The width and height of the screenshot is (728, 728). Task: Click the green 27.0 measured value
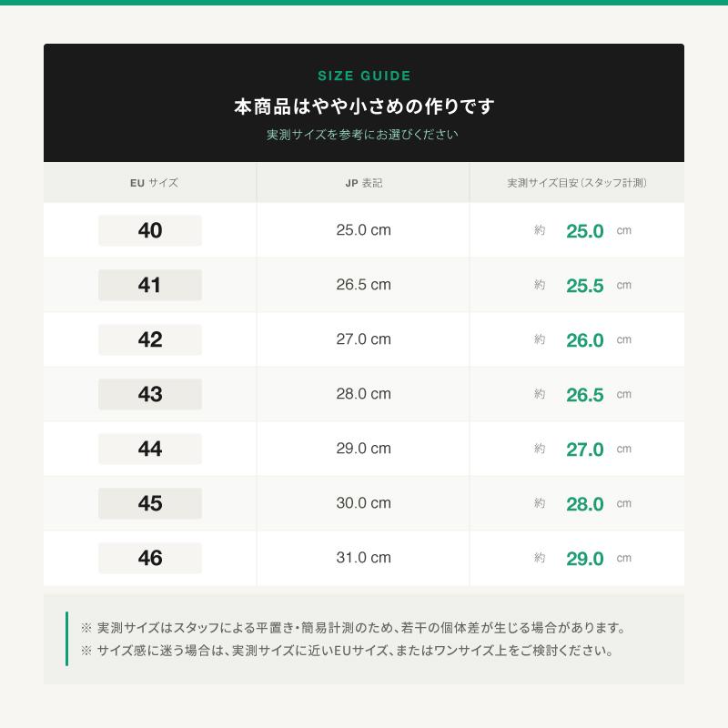coord(584,450)
